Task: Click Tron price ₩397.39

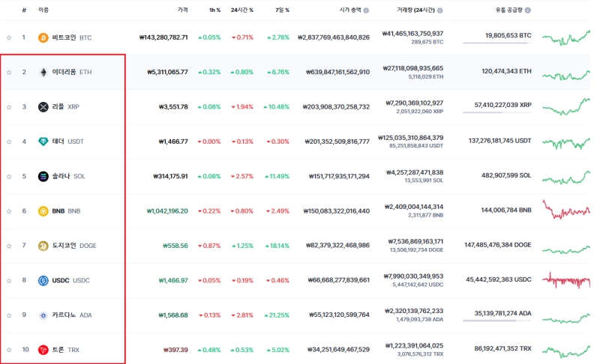Action: tap(175, 350)
